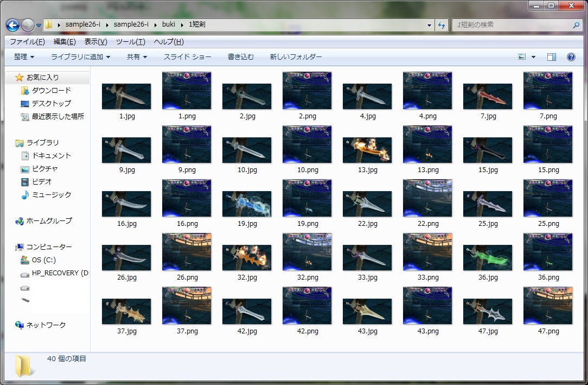Click the Back navigation arrow

12,25
